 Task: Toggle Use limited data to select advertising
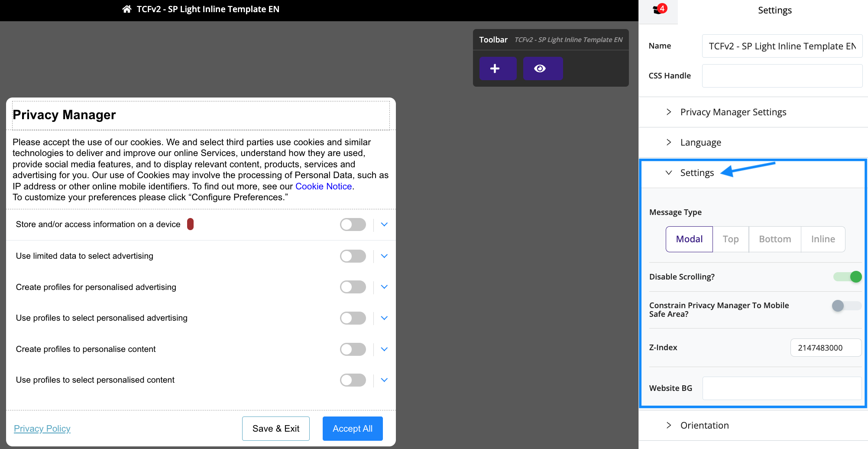click(353, 256)
